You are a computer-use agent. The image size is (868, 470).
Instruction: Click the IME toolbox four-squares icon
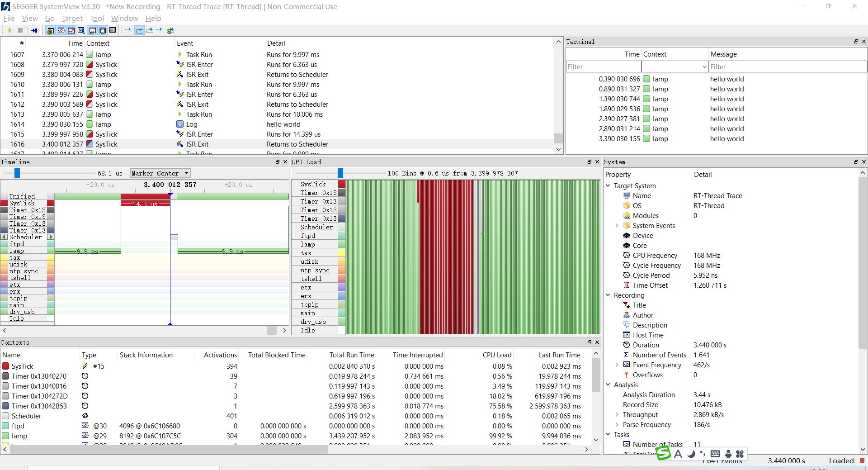740,454
